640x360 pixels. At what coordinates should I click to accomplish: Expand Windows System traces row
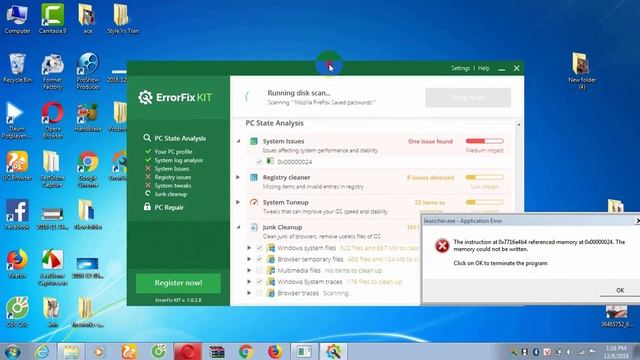(x=249, y=282)
